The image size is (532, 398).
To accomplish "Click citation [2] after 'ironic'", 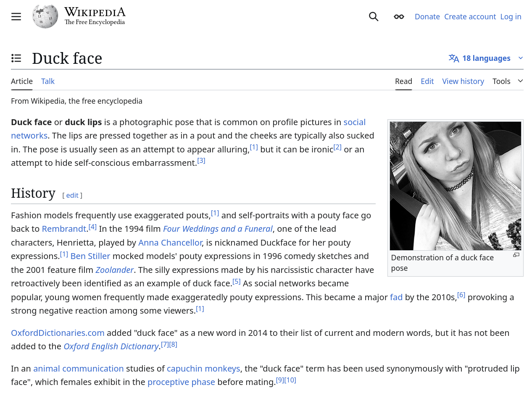I will point(337,147).
